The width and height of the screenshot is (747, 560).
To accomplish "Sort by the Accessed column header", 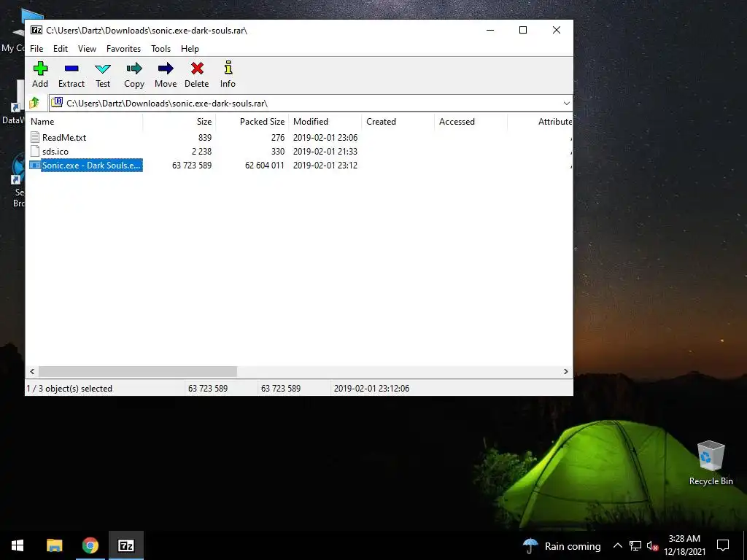I will coord(471,122).
